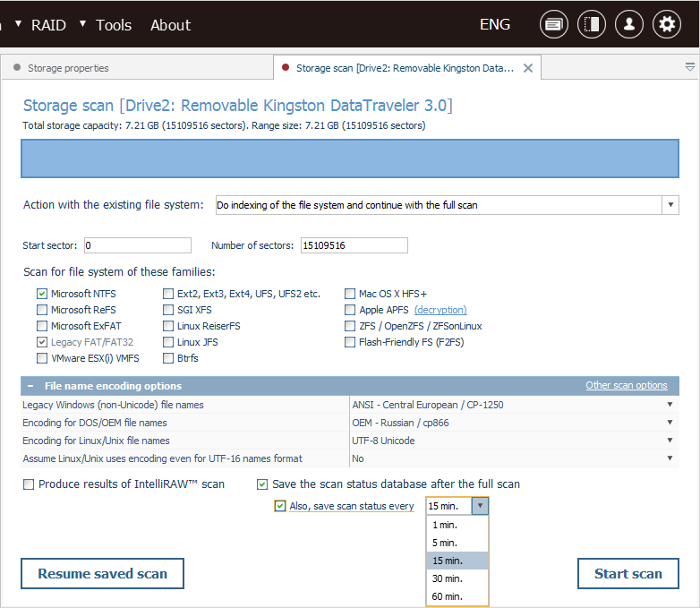The width and height of the screenshot is (700, 608).
Task: Collapse the File name encoding options section
Action: point(30,386)
